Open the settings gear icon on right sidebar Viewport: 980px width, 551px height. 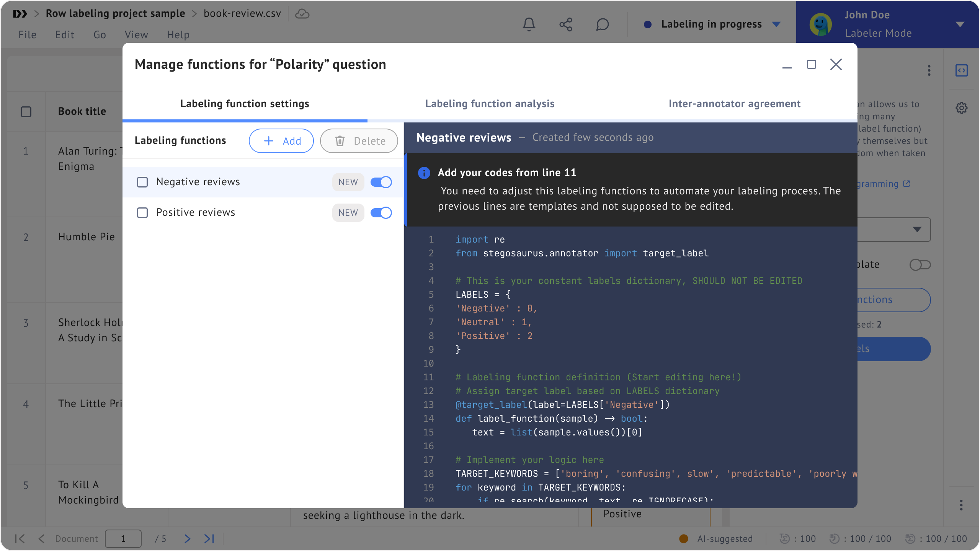tap(961, 108)
